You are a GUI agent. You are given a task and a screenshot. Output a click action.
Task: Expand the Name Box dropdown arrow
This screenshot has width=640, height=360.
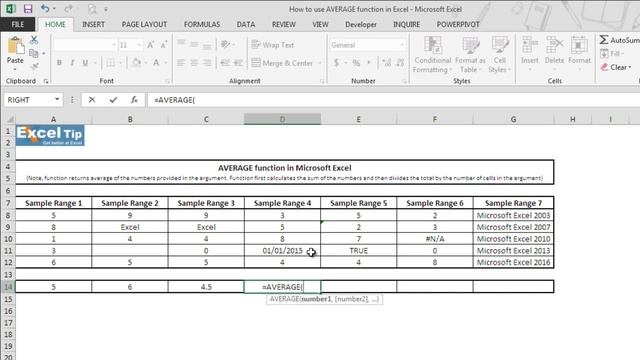[x=57, y=100]
